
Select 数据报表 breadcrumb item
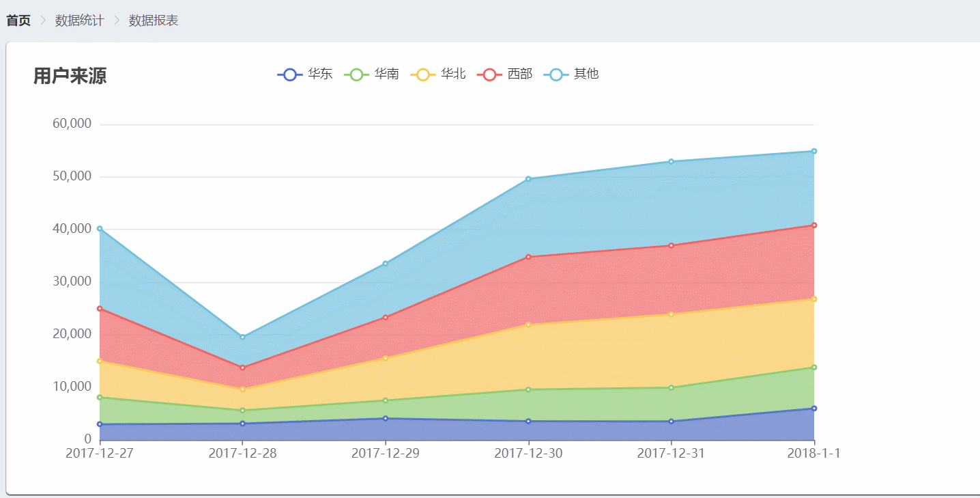pos(154,20)
